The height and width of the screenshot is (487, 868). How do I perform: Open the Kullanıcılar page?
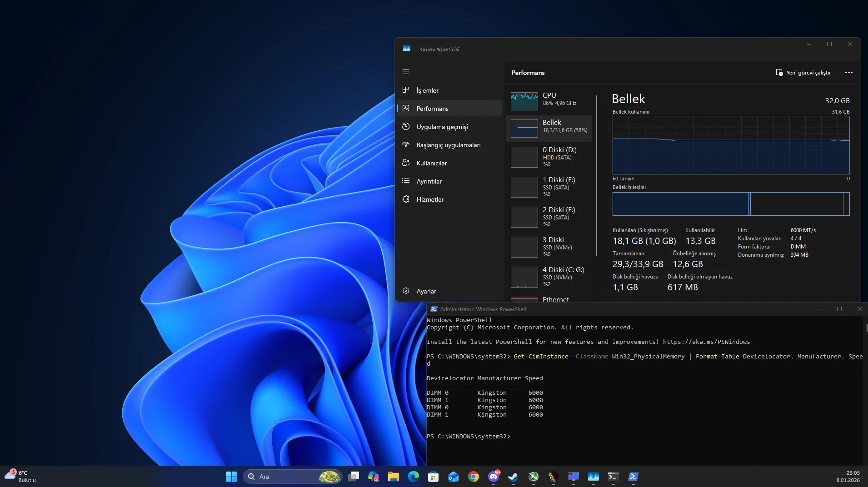(431, 163)
